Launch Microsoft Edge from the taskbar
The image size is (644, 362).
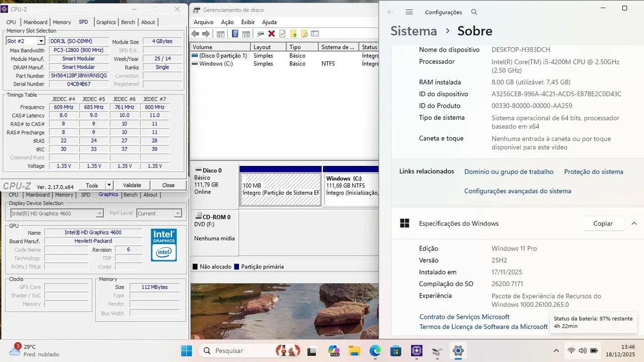[x=375, y=350]
